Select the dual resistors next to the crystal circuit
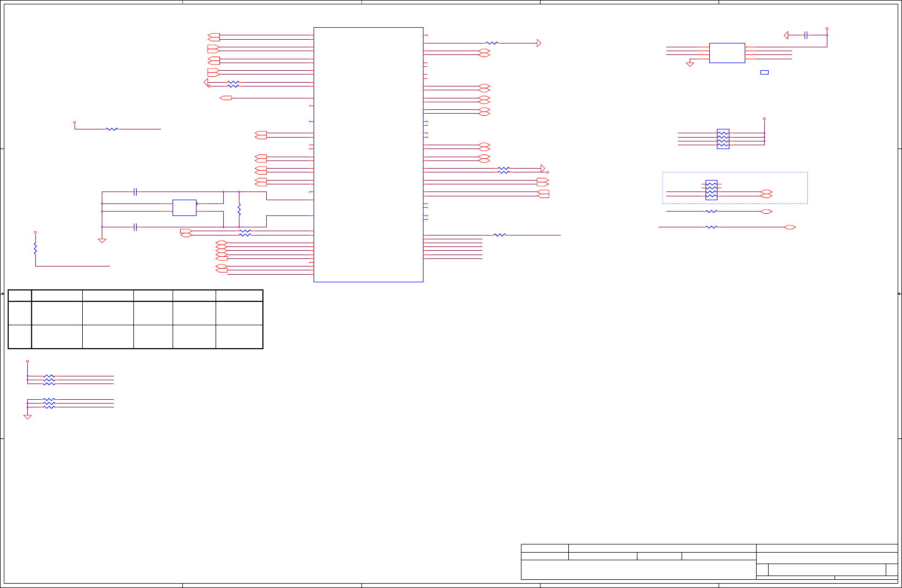This screenshot has height=588, width=902. [x=246, y=233]
